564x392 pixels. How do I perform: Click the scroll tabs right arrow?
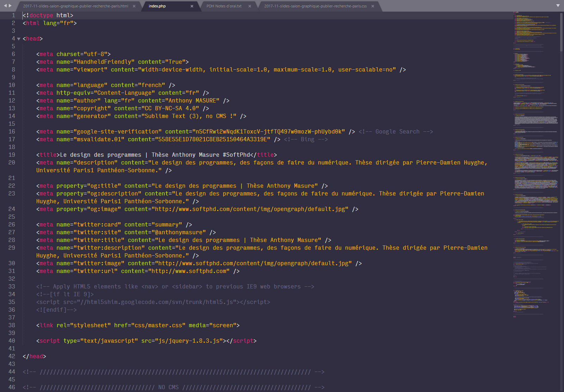point(10,6)
